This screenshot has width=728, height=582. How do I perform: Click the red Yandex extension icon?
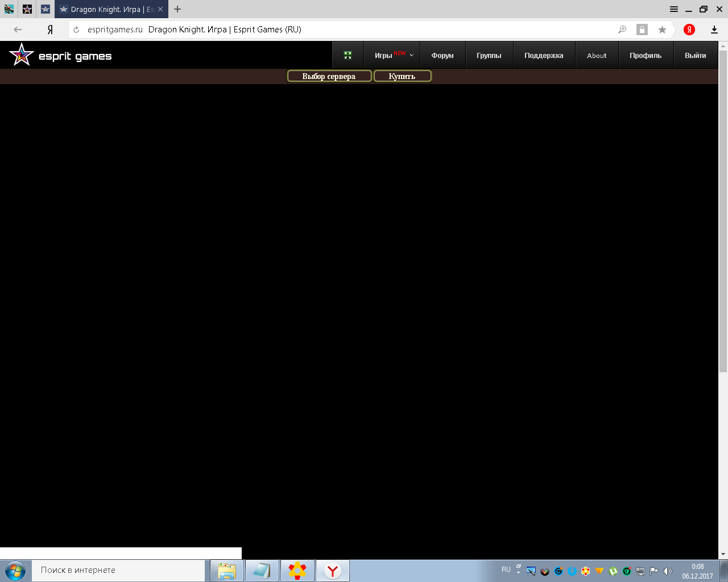click(689, 30)
